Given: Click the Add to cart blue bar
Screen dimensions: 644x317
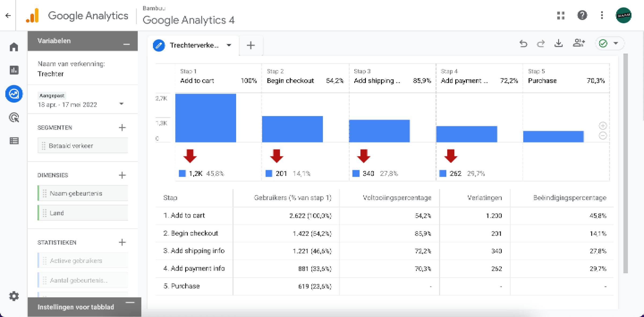Looking at the screenshot, I should [206, 118].
